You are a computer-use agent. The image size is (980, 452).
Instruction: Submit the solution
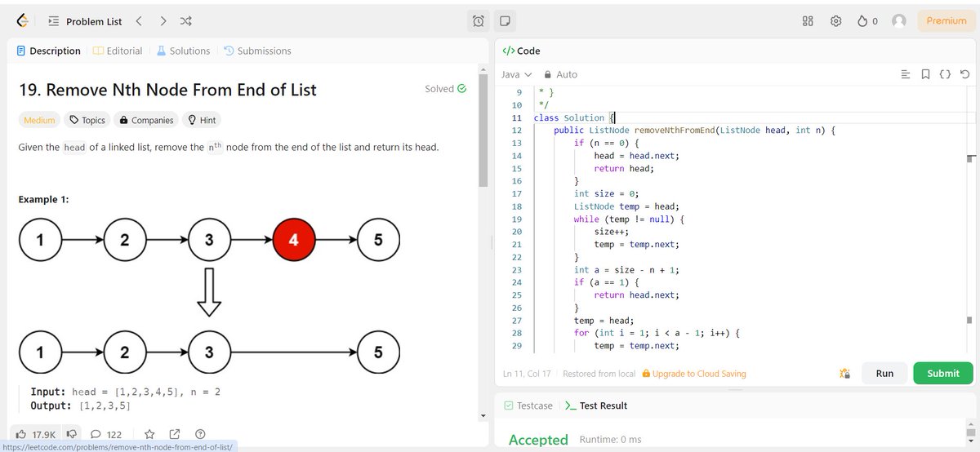[x=943, y=373]
